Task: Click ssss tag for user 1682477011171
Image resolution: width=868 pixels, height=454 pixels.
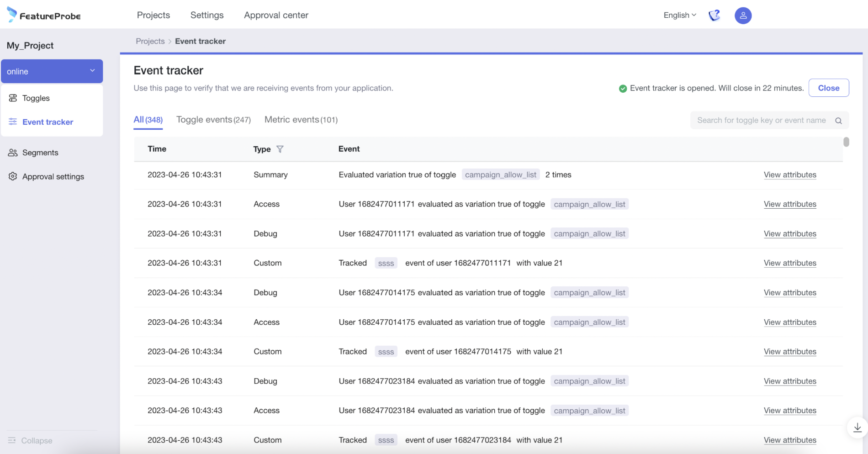Action: click(x=386, y=263)
